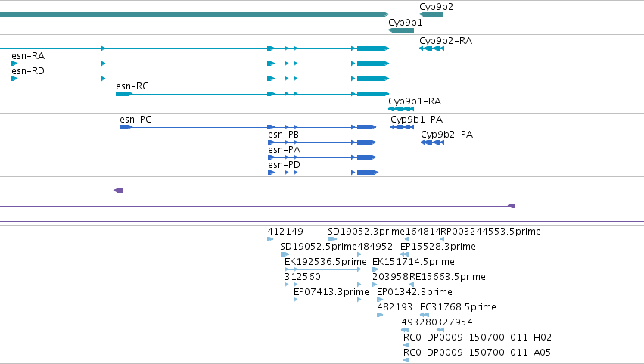The image size is (644, 364).
Task: Select the SD19052.3prime feature label
Action: pos(366,232)
